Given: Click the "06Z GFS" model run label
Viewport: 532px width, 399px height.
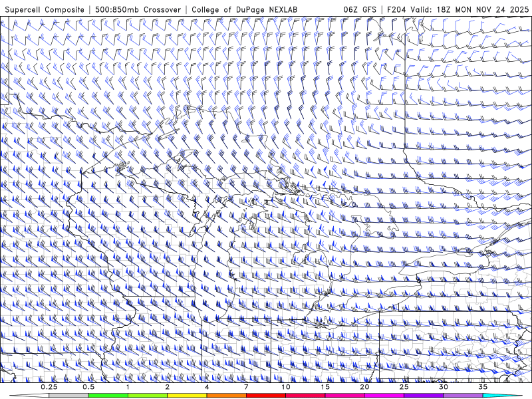Looking at the screenshot, I should [x=360, y=9].
